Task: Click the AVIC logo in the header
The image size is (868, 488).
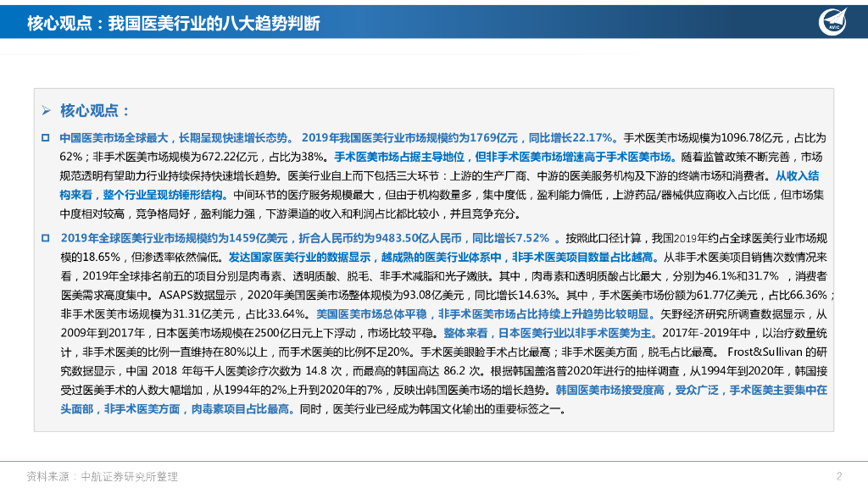Action: click(832, 21)
